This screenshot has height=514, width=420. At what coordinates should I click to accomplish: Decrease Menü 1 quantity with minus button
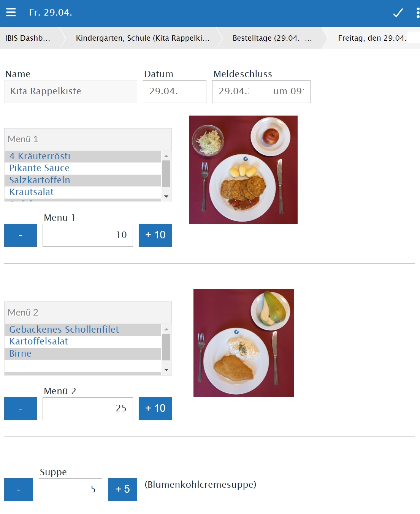(x=21, y=235)
